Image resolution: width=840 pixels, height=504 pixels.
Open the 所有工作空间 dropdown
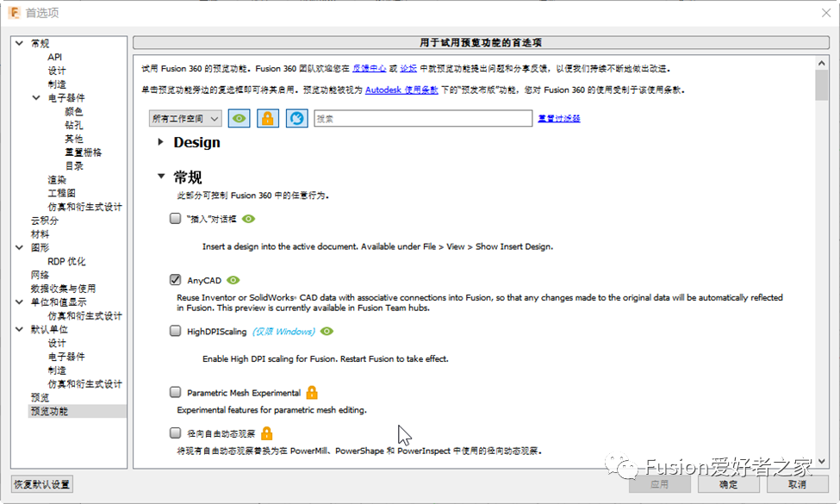click(x=185, y=118)
